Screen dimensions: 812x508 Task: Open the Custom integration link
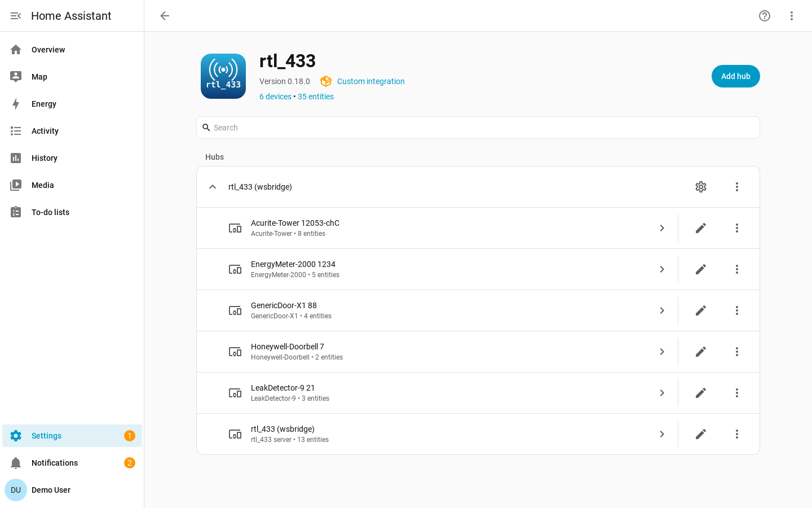click(370, 81)
